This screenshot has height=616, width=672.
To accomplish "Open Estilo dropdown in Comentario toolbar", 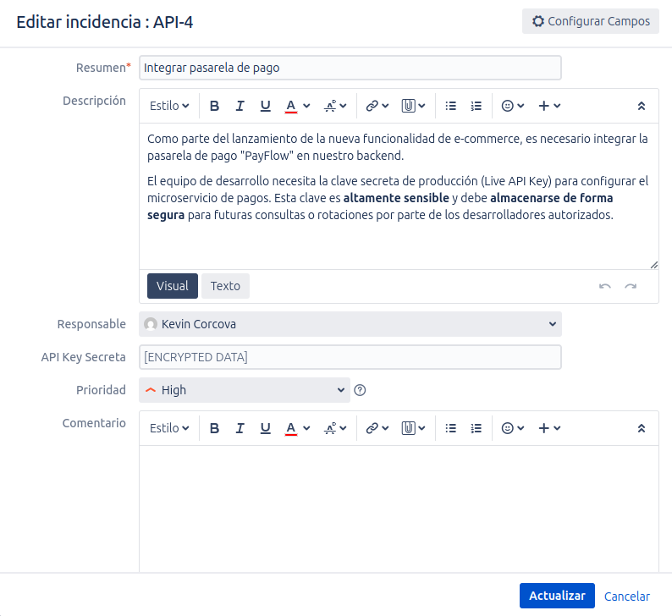I will tap(169, 428).
